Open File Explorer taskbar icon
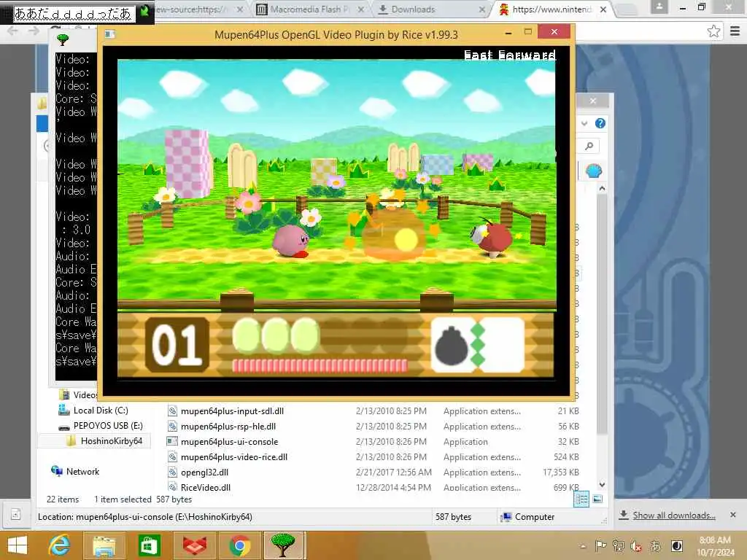The image size is (747, 560). tap(104, 545)
